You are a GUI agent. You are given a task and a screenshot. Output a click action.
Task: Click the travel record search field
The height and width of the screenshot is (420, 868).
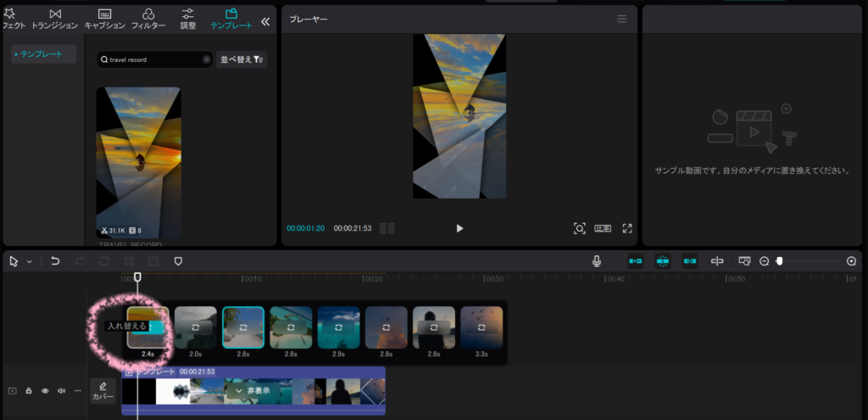click(x=154, y=59)
